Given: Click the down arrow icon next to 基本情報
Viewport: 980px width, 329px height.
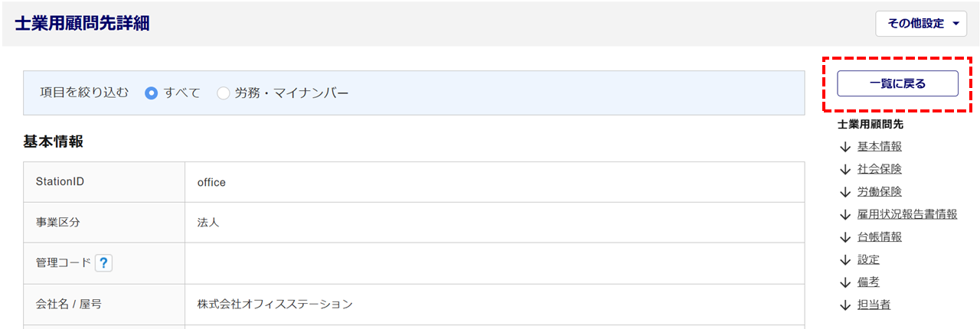Looking at the screenshot, I should coord(845,146).
